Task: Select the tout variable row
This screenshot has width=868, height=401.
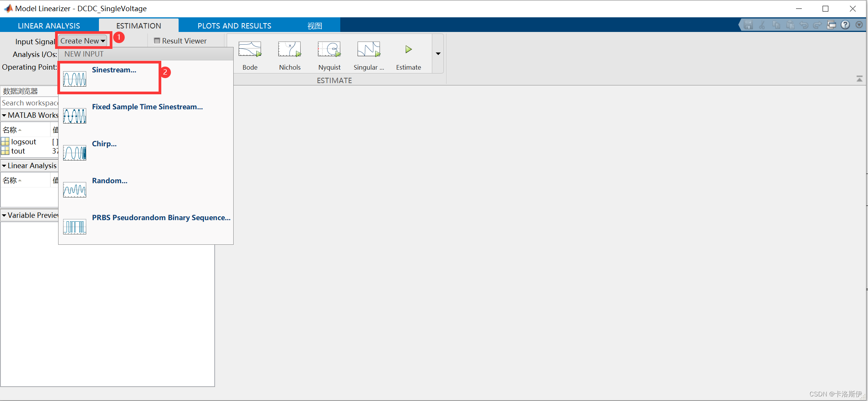Action: click(30, 151)
